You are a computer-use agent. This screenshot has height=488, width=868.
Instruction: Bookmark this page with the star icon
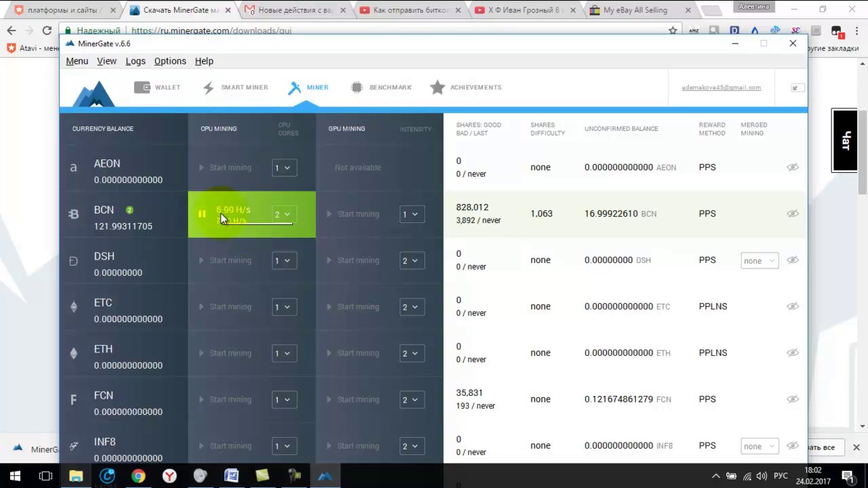pyautogui.click(x=673, y=30)
